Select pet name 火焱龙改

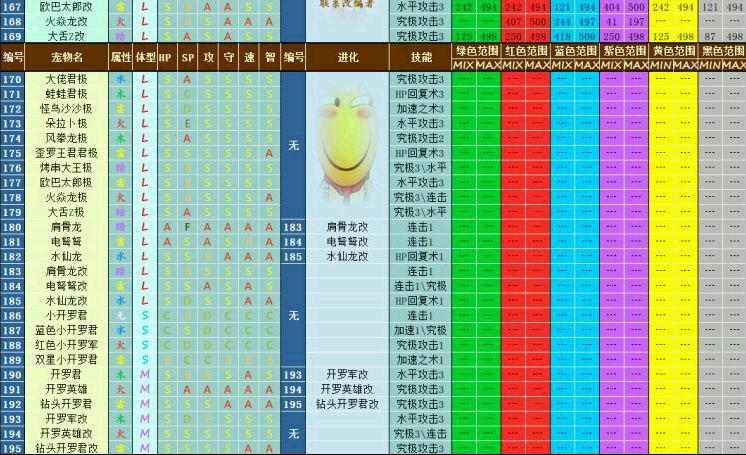click(x=67, y=22)
